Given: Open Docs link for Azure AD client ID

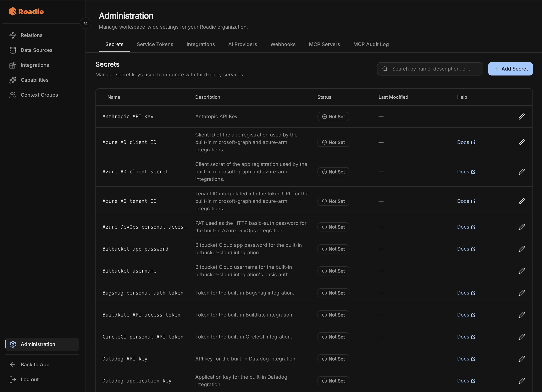Looking at the screenshot, I should [x=466, y=142].
